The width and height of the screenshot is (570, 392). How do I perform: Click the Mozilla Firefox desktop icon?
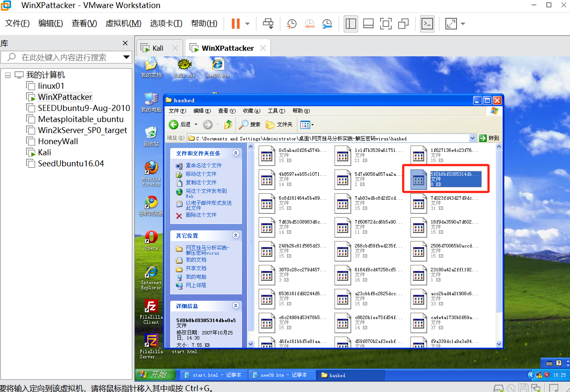(151, 174)
